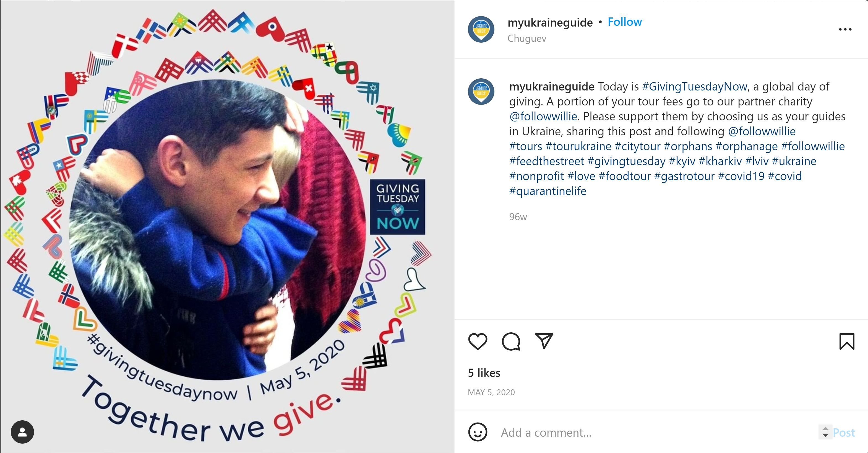Show tagged people icon on photo
868x453 pixels.
22,432
